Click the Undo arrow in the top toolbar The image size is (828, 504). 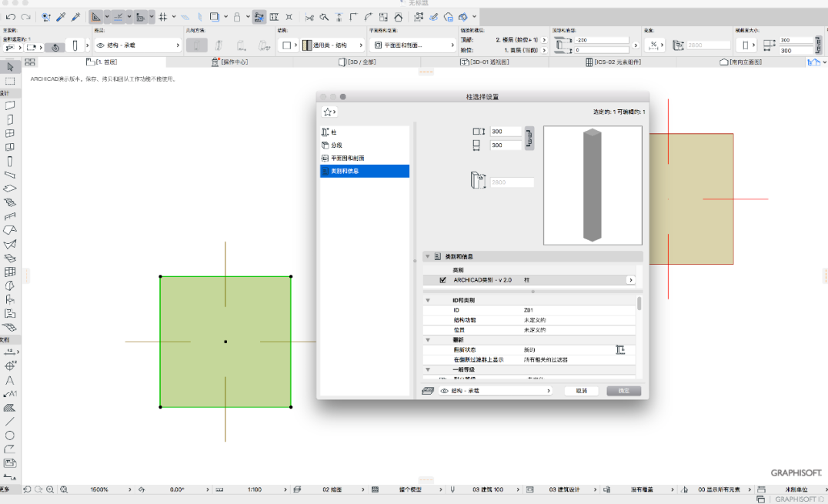pyautogui.click(x=11, y=17)
